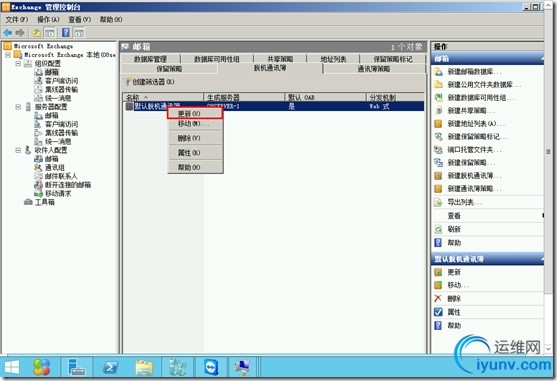
Task: Collapse the 收件人配置 tree node
Action: point(18,150)
